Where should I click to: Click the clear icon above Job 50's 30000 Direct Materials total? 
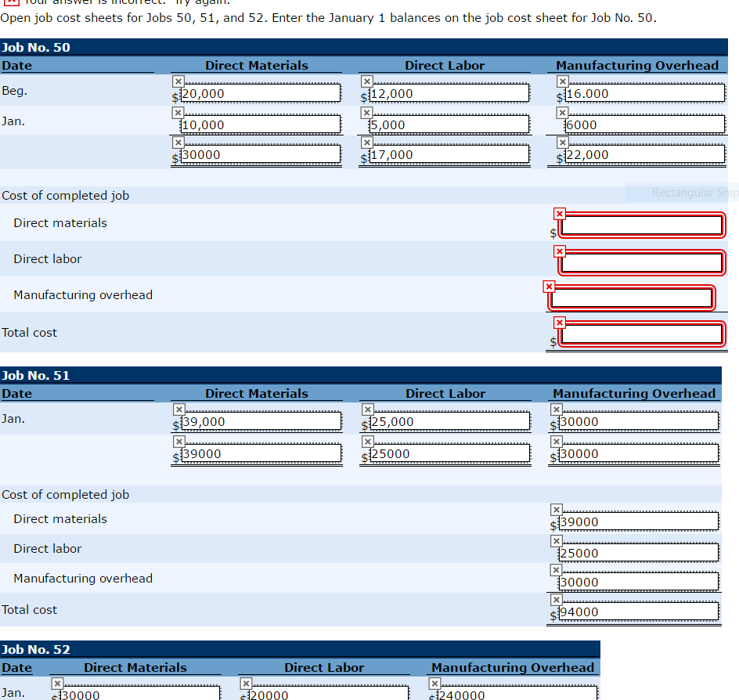[x=178, y=143]
